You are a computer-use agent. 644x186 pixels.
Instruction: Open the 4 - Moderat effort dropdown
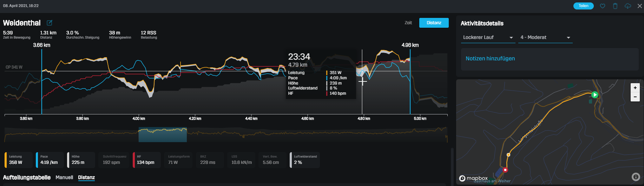545,38
